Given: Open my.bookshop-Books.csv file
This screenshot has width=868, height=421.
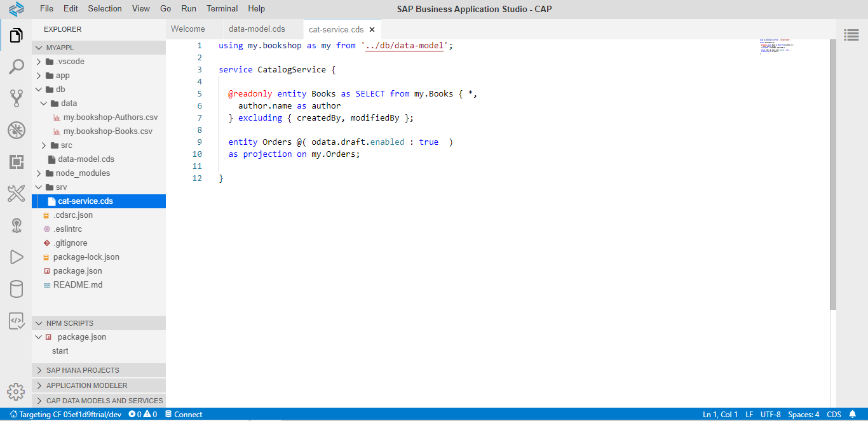Looking at the screenshot, I should (x=107, y=131).
